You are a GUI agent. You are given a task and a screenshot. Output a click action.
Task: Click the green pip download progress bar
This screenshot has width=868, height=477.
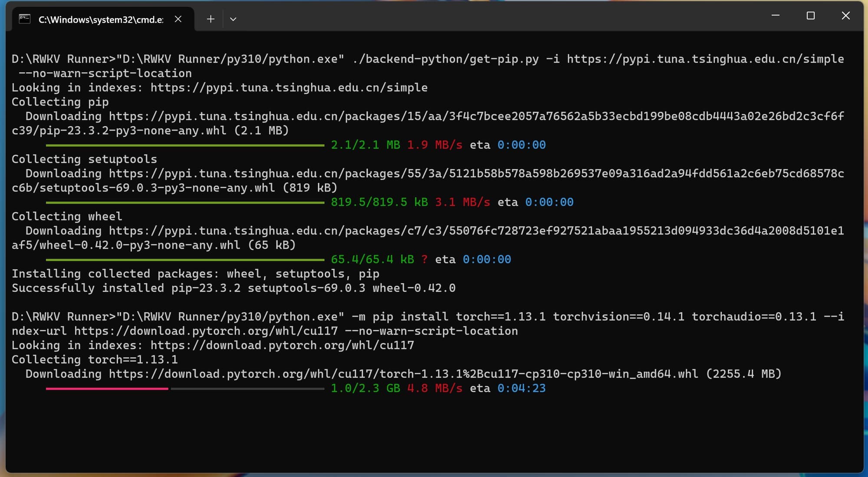point(185,145)
